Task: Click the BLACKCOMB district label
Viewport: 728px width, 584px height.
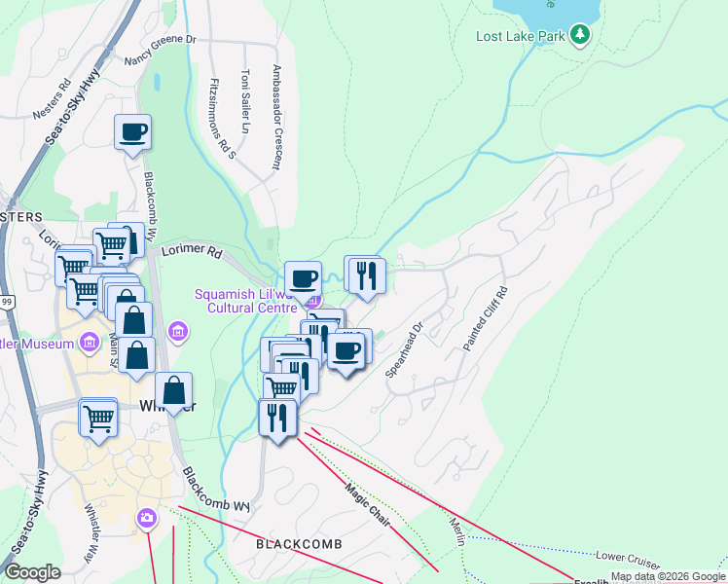Action: (300, 544)
